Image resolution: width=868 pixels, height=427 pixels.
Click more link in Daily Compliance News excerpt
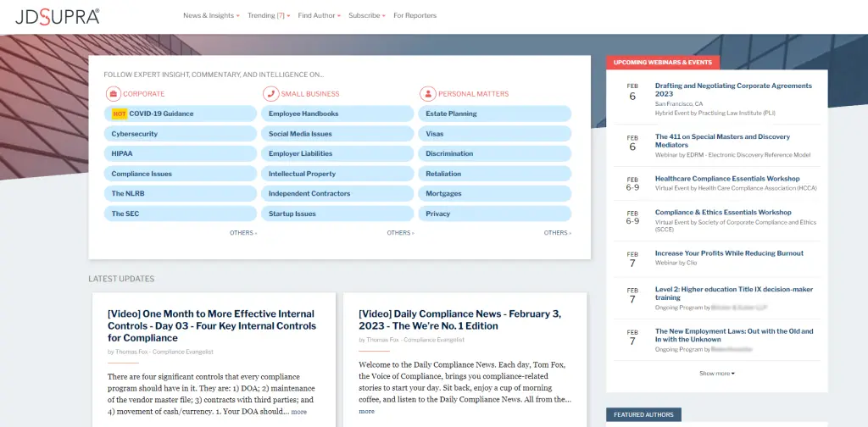(366, 412)
